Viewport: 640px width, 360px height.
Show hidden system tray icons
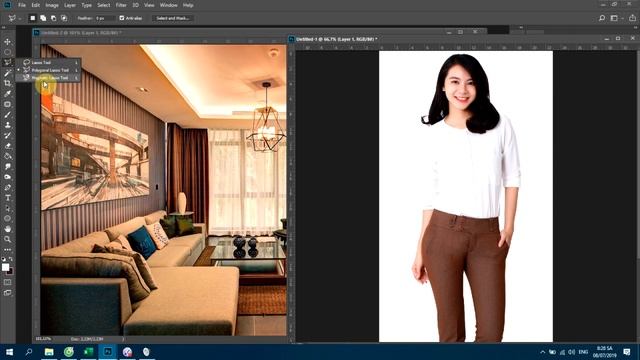(542, 352)
